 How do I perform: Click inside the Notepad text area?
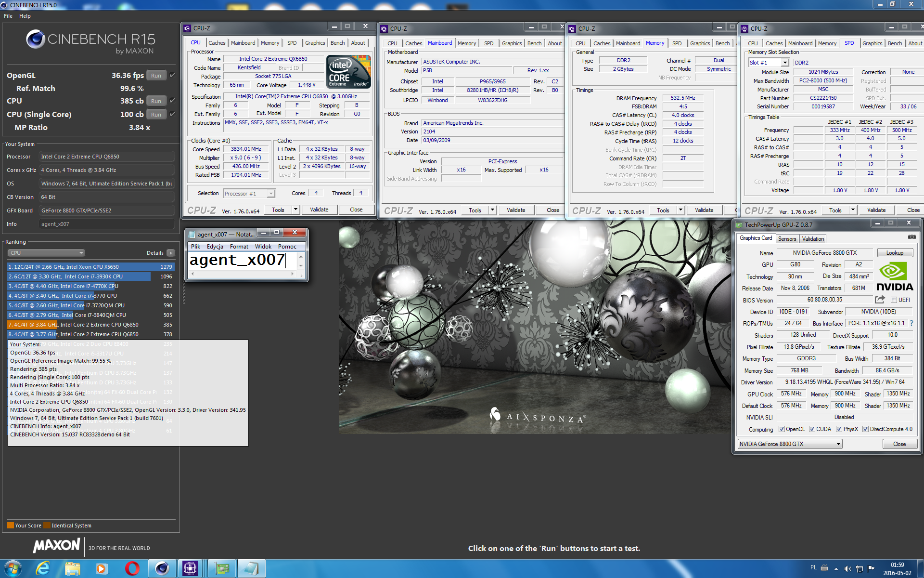tap(243, 260)
